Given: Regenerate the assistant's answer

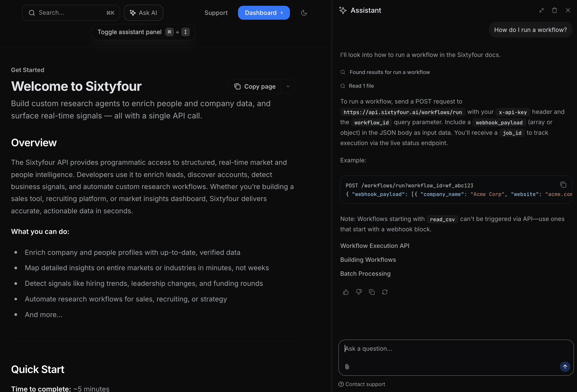Looking at the screenshot, I should coord(385,292).
